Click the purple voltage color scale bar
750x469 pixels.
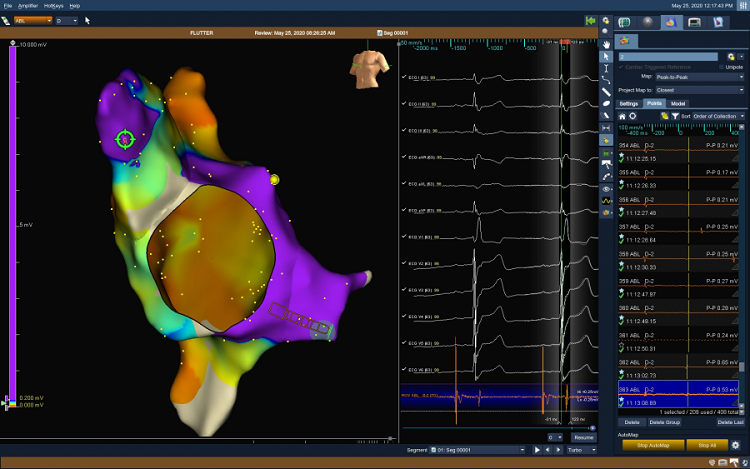(x=13, y=220)
